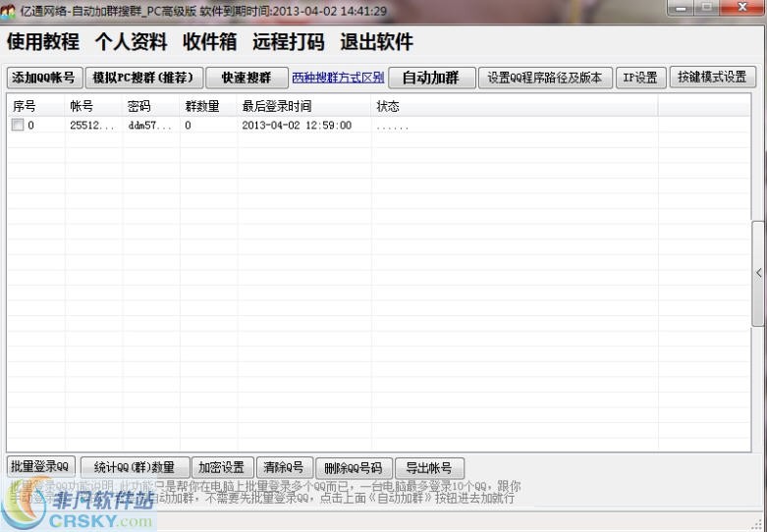Sort by the 序号 column header
This screenshot has height=532, width=767.
[x=35, y=106]
